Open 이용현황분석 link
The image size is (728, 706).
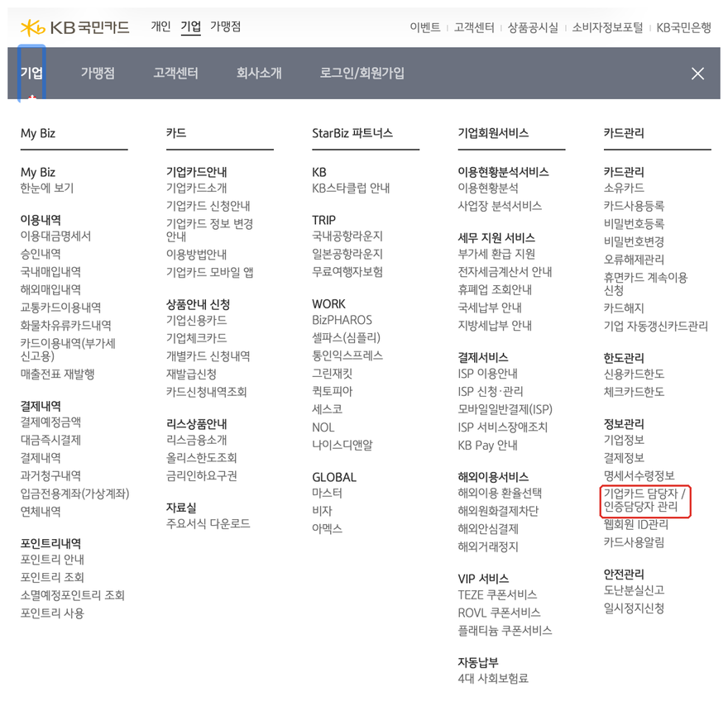[488, 188]
